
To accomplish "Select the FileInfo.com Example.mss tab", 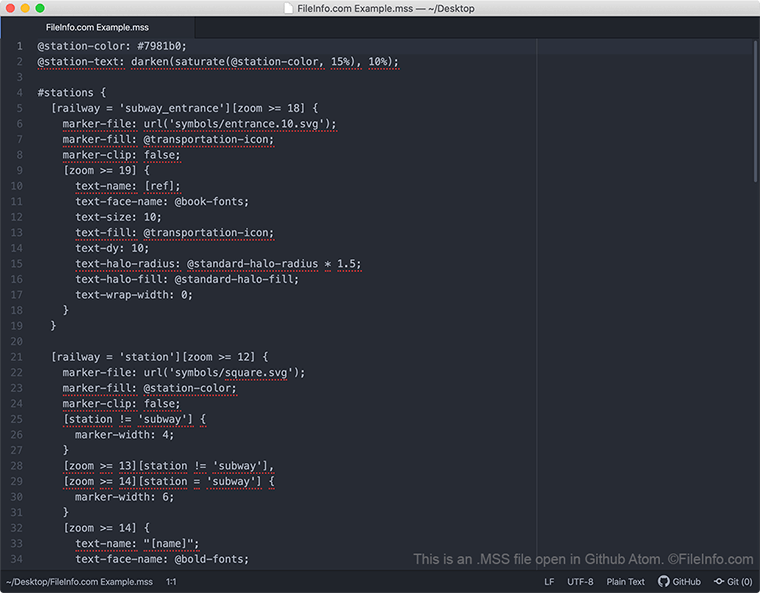I will pos(97,27).
